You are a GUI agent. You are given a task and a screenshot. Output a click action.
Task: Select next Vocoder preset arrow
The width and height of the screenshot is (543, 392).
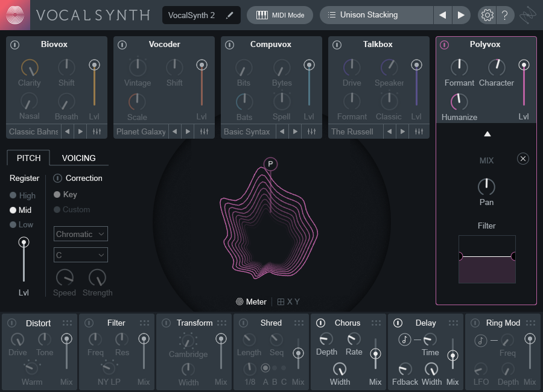click(x=188, y=131)
